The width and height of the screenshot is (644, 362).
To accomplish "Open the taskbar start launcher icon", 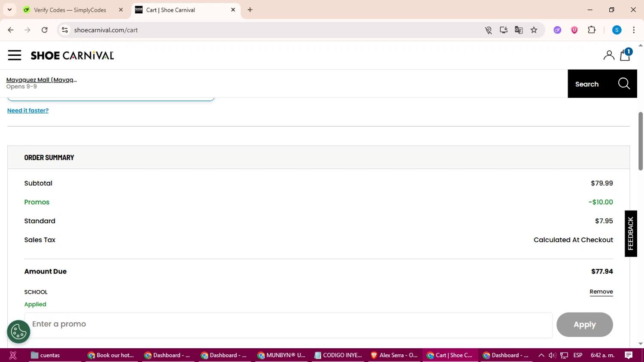I will [13, 355].
